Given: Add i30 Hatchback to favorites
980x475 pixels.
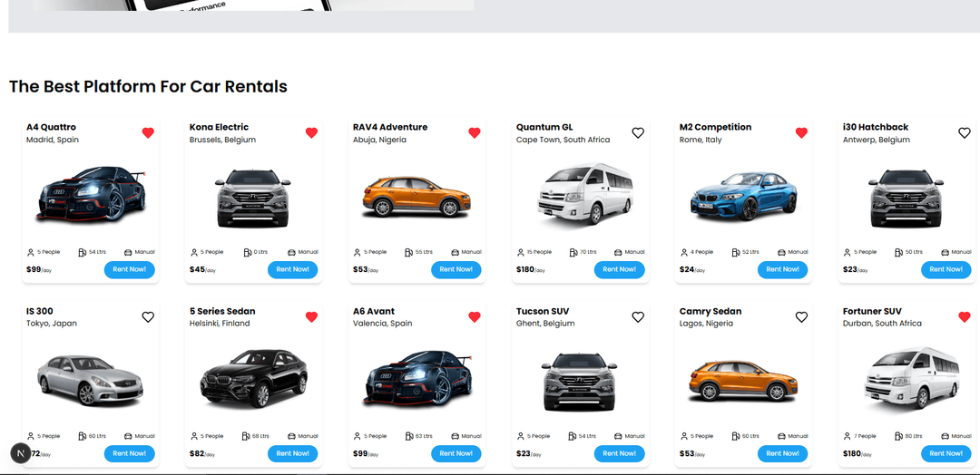Looking at the screenshot, I should pyautogui.click(x=965, y=133).
